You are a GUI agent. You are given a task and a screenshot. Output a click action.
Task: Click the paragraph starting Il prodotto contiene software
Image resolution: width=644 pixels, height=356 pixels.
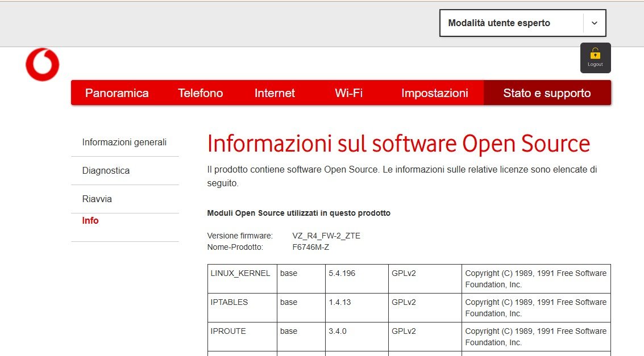click(402, 177)
